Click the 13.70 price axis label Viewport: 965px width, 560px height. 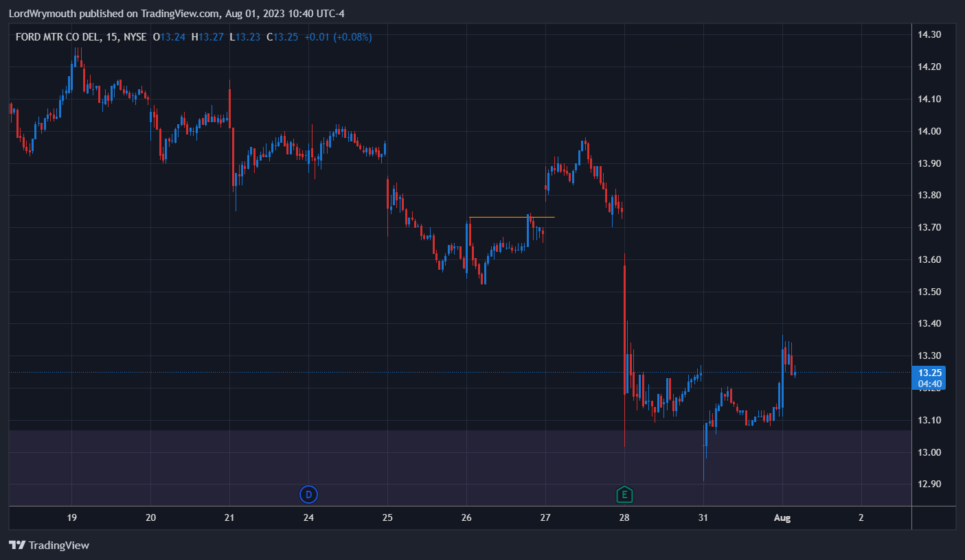point(930,227)
